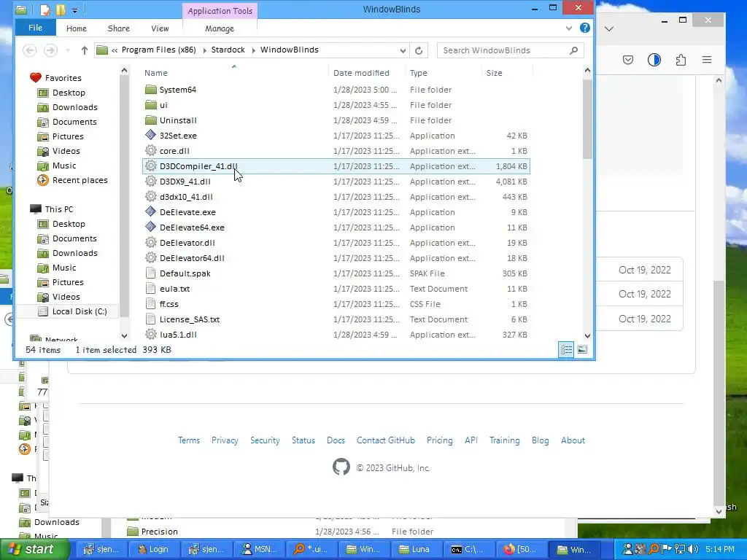The width and height of the screenshot is (747, 560).
Task: Click the ui folder icon
Action: (150, 105)
